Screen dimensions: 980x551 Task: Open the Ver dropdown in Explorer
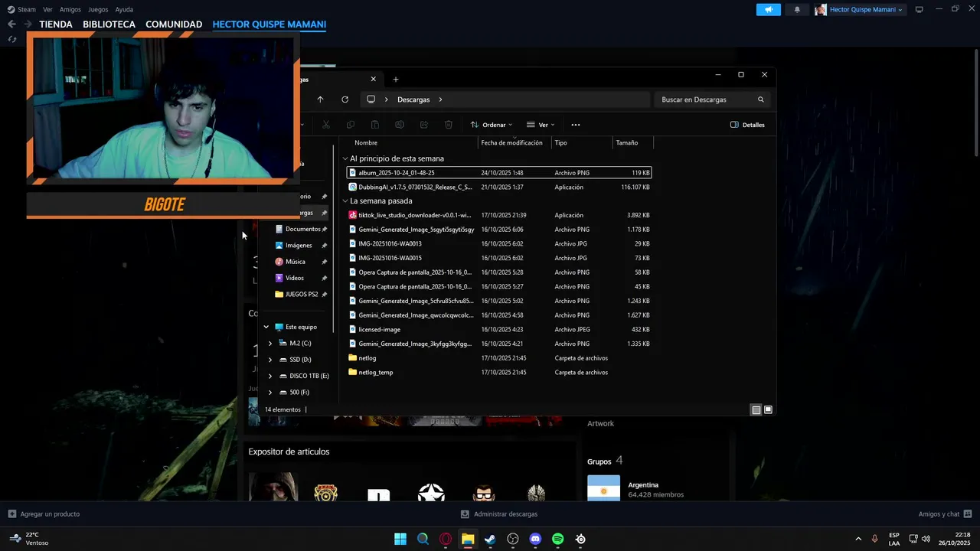541,125
